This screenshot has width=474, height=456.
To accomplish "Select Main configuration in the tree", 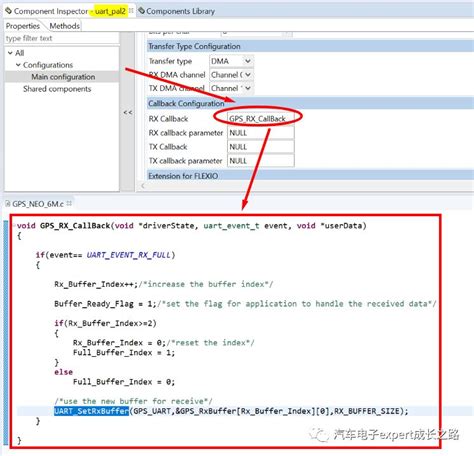I will coord(63,77).
